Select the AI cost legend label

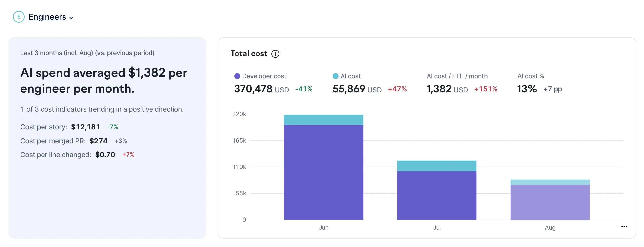pyautogui.click(x=350, y=76)
